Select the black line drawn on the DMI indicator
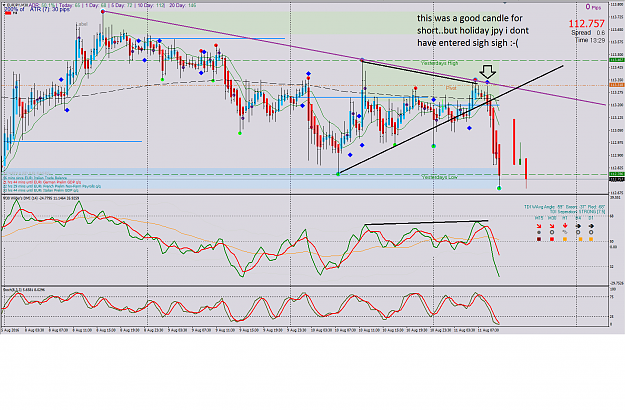Viewport: 625px width, 410px height. click(x=426, y=223)
